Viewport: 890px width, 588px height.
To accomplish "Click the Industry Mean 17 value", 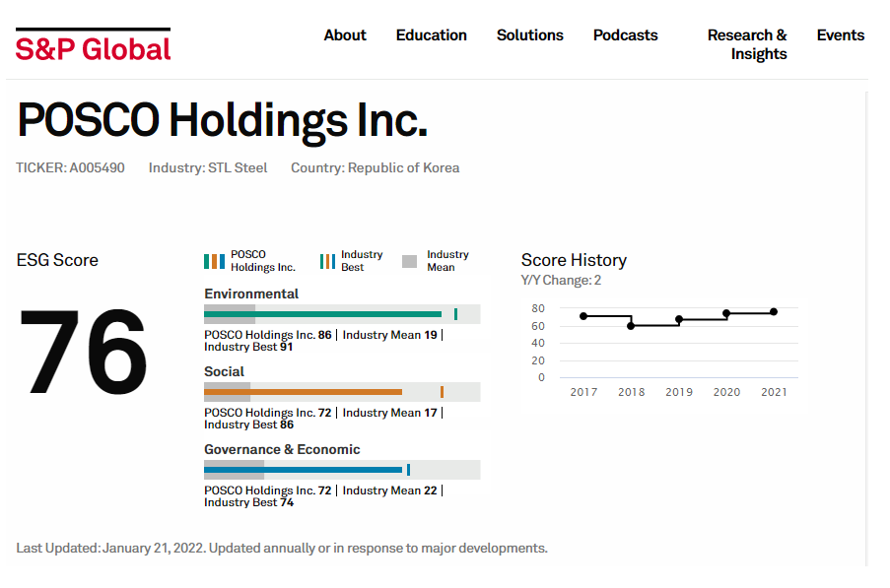I will [x=431, y=413].
